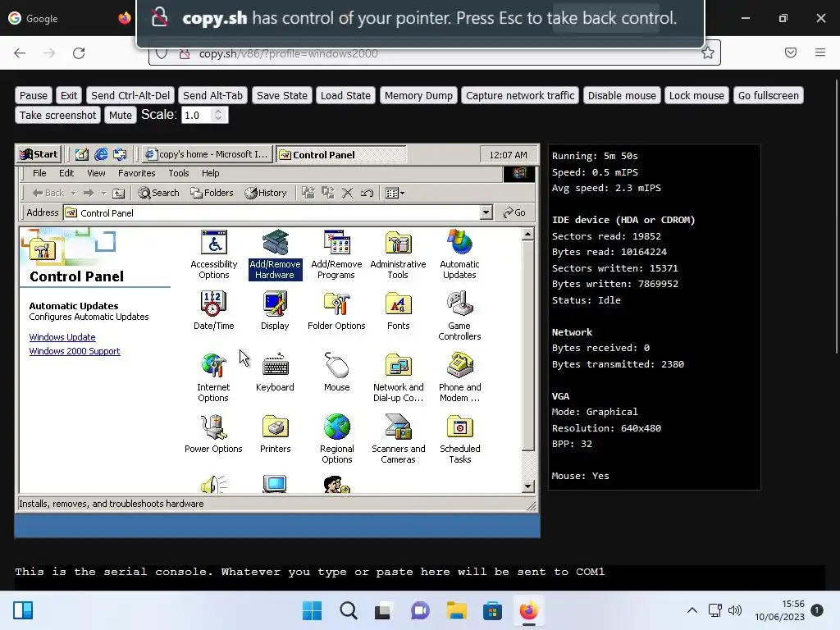This screenshot has height=630, width=840.
Task: Open the Help menu
Action: point(210,173)
